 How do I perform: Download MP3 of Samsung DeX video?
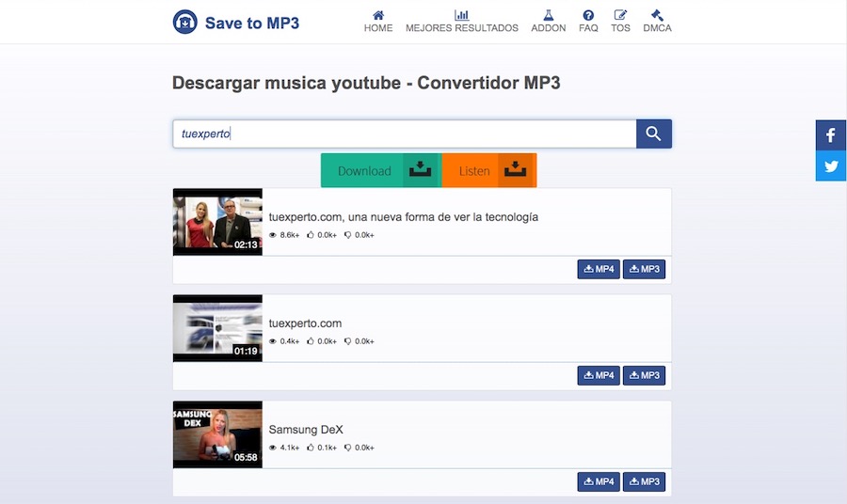[x=644, y=481]
